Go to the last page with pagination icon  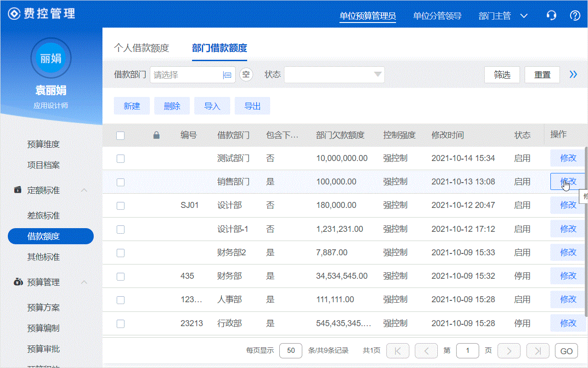[537, 351]
